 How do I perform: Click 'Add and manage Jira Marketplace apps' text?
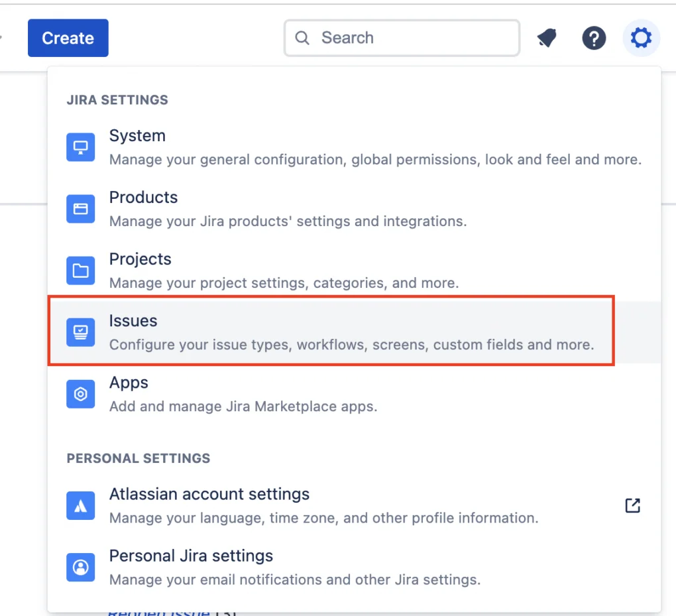point(243,406)
